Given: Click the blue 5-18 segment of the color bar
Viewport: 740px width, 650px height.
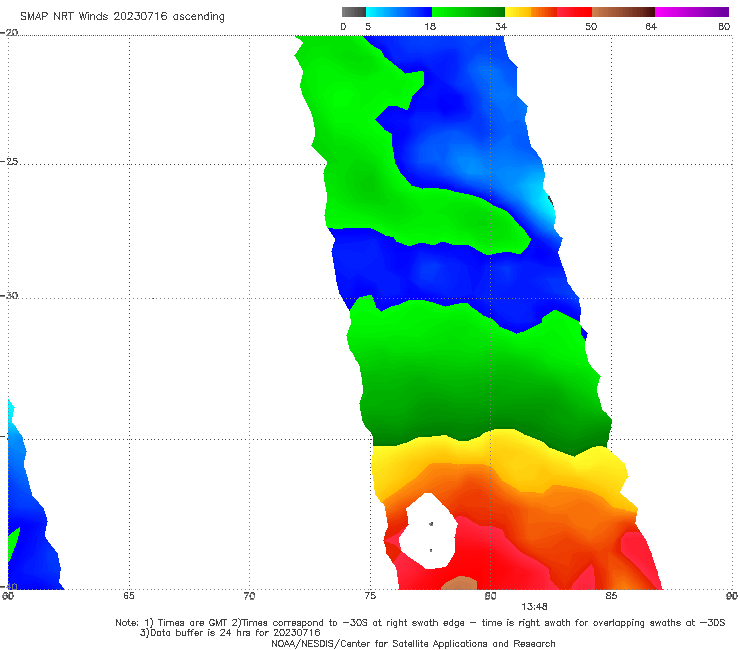Looking at the screenshot, I should pos(398,12).
